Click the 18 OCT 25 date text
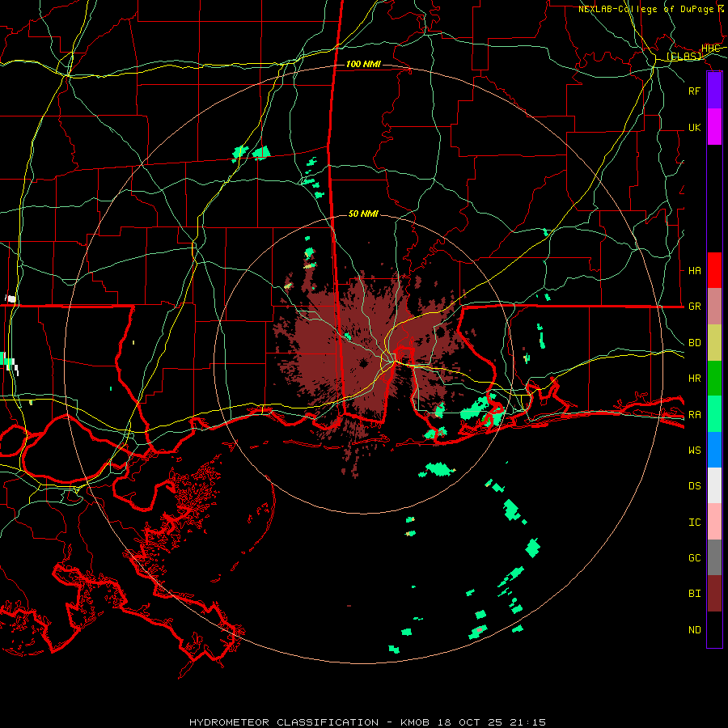 coord(469,722)
